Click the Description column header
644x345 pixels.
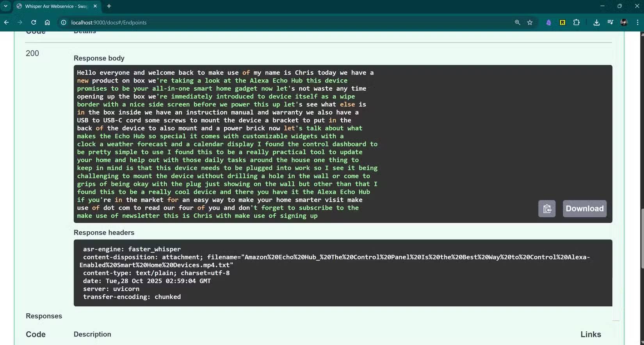[x=93, y=334]
